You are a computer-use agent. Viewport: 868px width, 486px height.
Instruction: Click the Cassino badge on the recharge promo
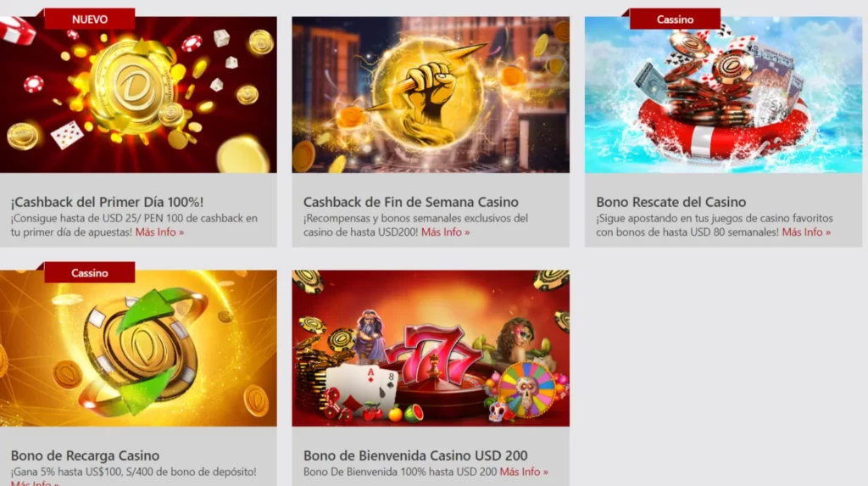(x=89, y=272)
